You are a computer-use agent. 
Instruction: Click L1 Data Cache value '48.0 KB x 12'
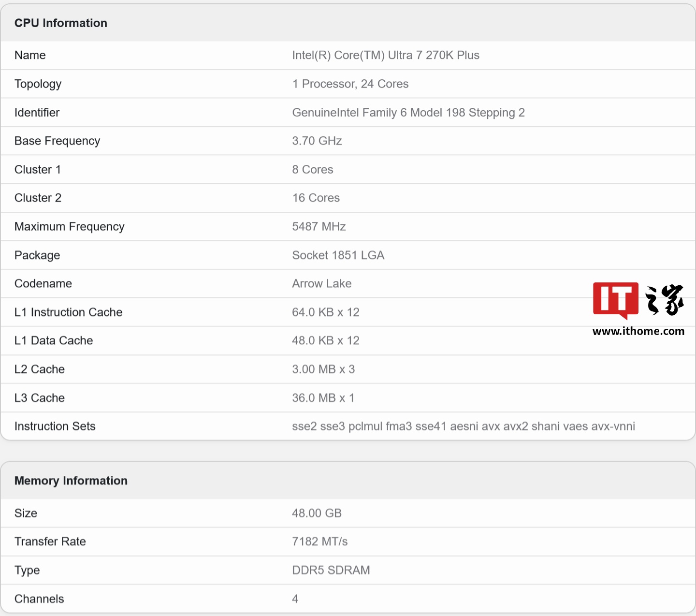click(326, 340)
